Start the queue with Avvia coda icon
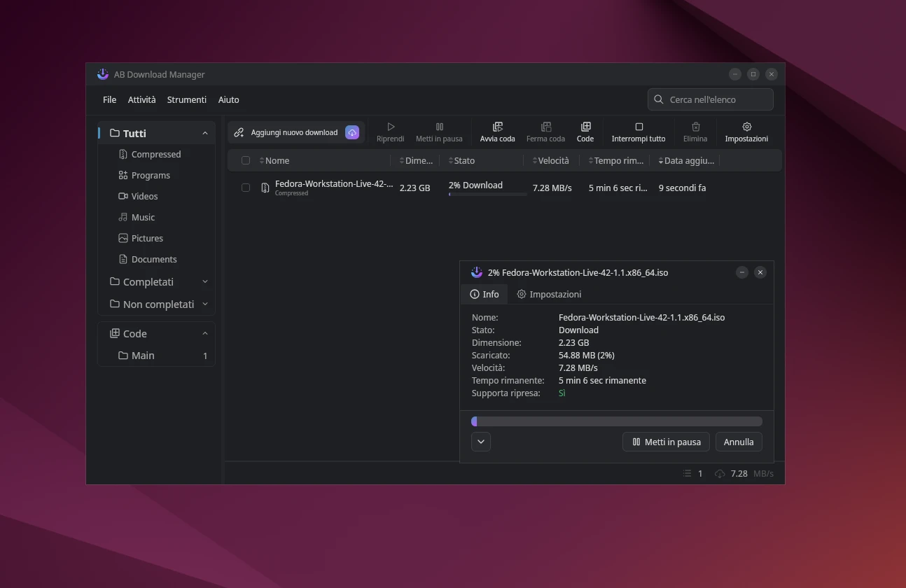Viewport: 906px width, 588px height. [497, 131]
